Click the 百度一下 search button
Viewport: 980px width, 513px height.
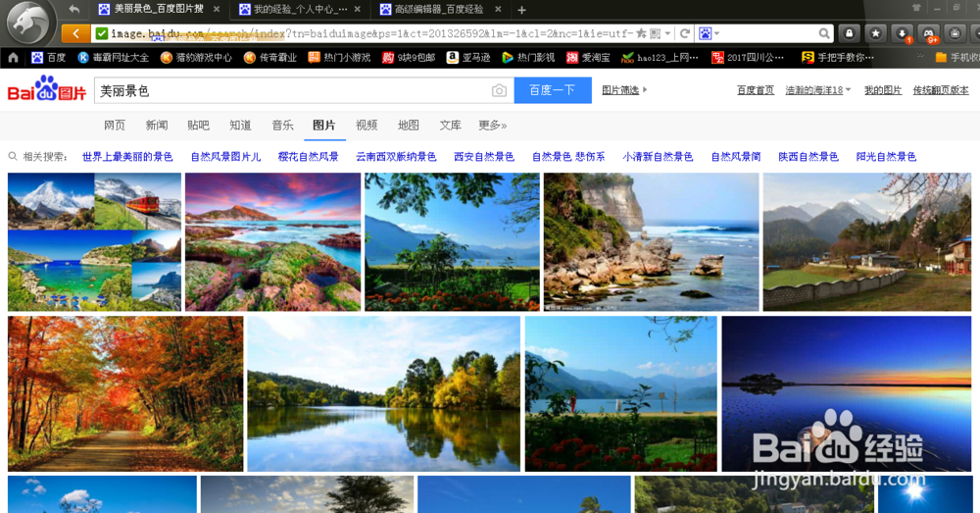tap(553, 90)
